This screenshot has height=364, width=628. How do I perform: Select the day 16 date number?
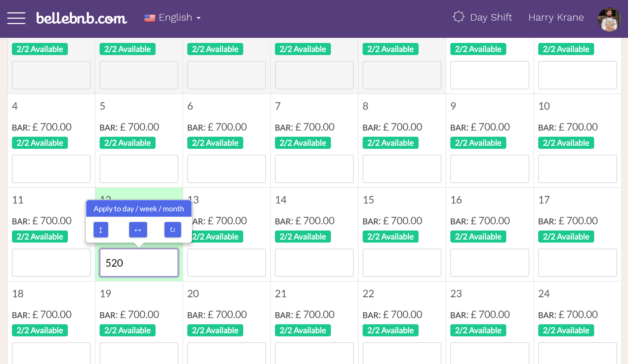(456, 200)
